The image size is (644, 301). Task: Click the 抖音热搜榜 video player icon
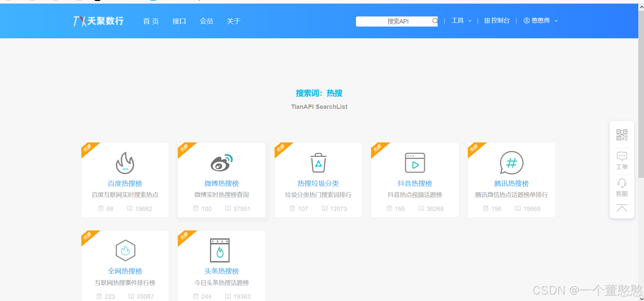tap(415, 163)
